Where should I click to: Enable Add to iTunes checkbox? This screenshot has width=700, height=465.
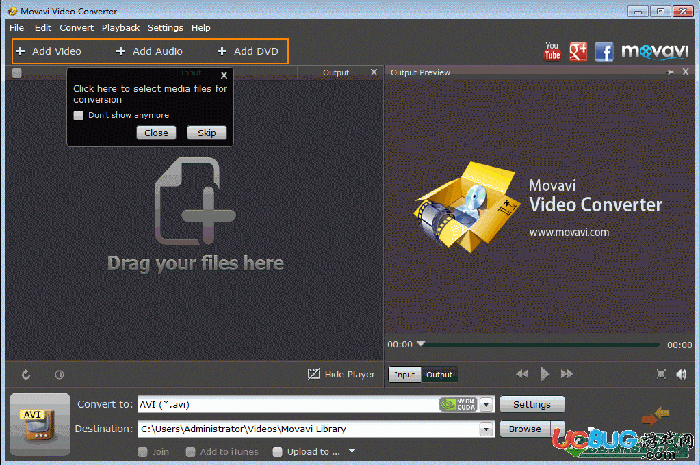tap(190, 452)
